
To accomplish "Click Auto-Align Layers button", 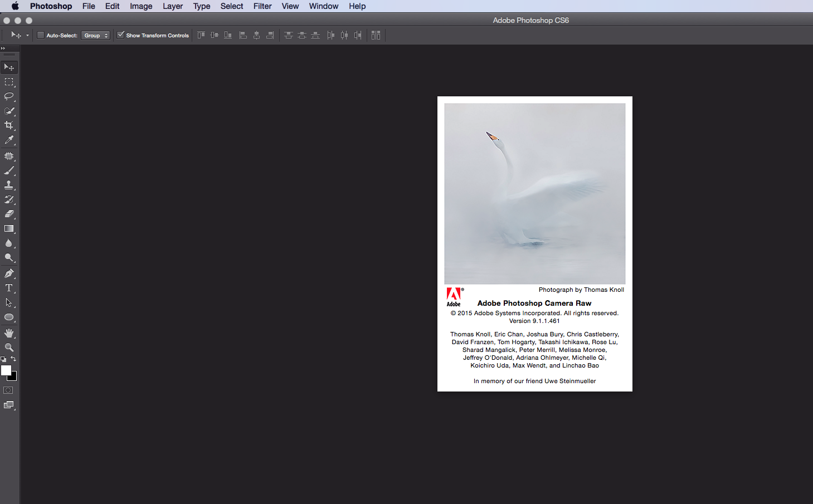I will [376, 35].
